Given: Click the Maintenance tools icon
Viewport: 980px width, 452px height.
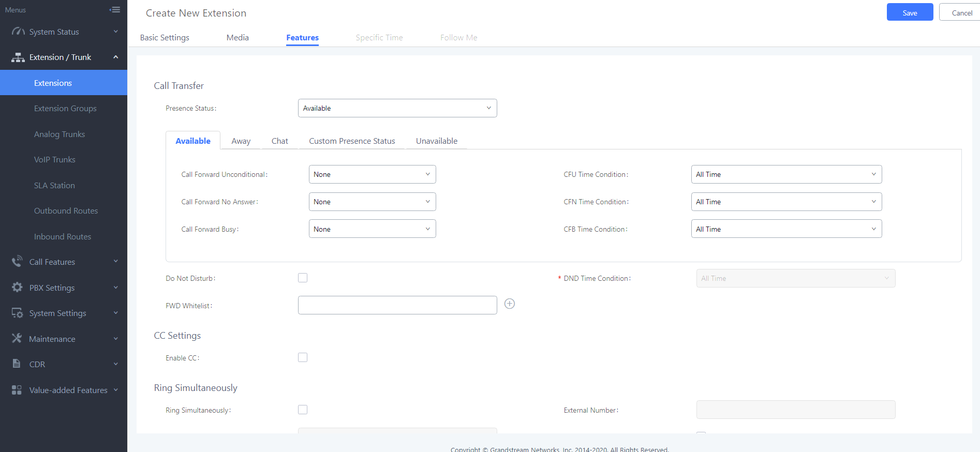Looking at the screenshot, I should (x=17, y=338).
